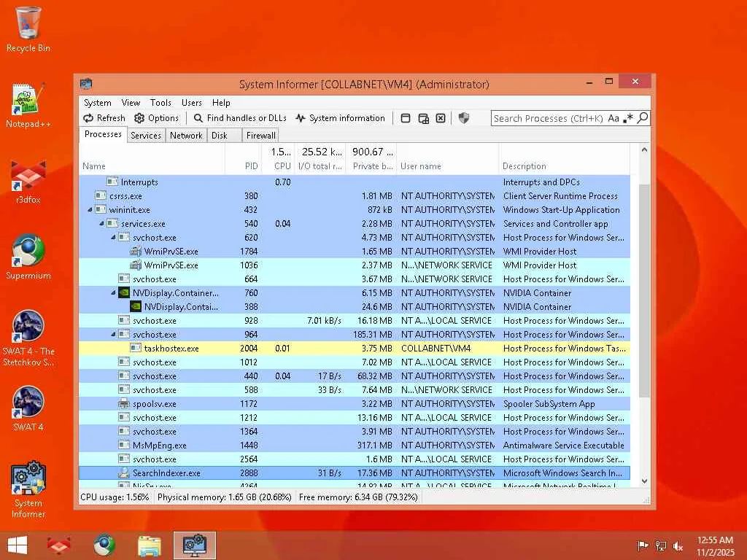Image resolution: width=747 pixels, height=560 pixels.
Task: Open Find handles or DLLs
Action: (x=240, y=118)
